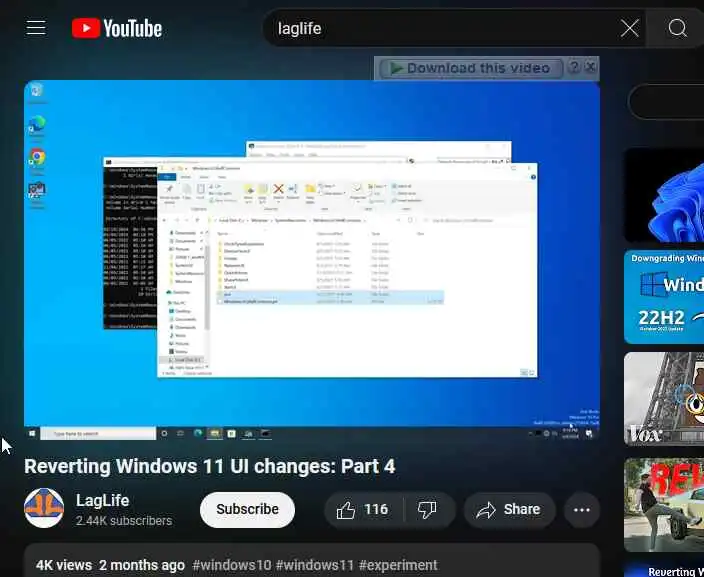Image resolution: width=704 pixels, height=577 pixels.
Task: Open the LagLife channel avatar
Action: click(x=44, y=508)
